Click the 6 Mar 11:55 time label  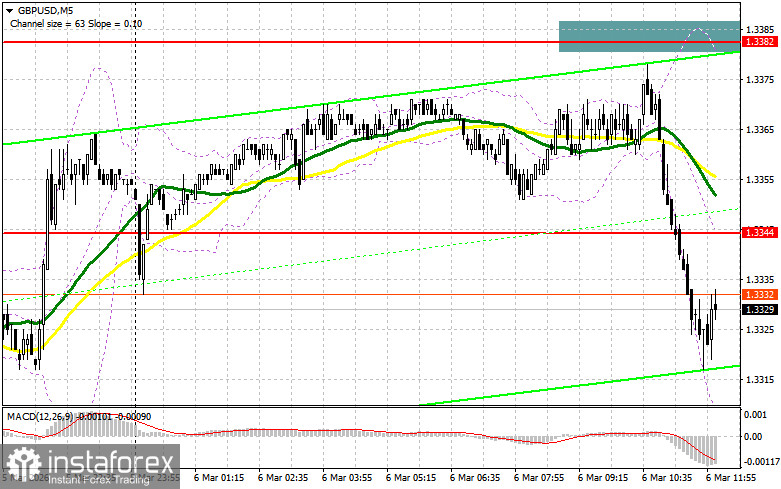[x=731, y=478]
